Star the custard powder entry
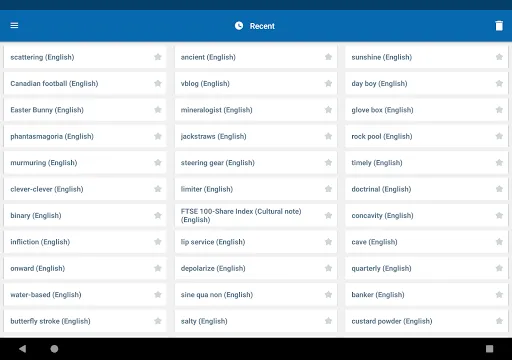This screenshot has height=360, width=512. (499, 321)
